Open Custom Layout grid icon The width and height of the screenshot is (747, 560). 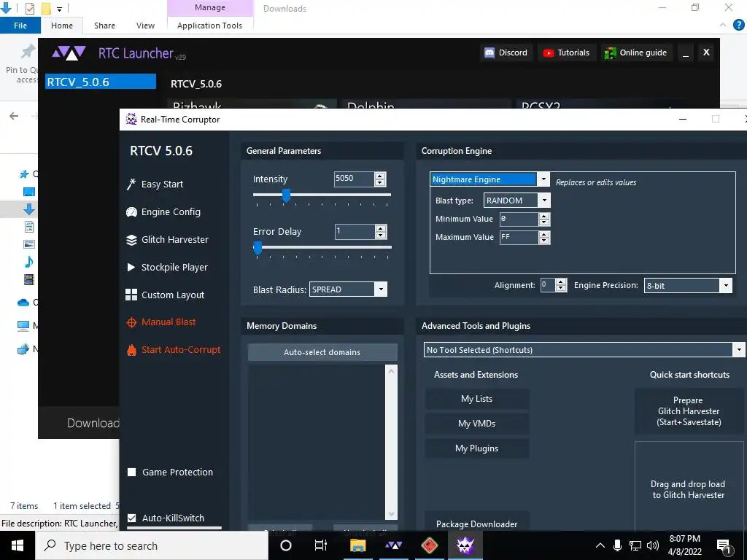pyautogui.click(x=131, y=295)
